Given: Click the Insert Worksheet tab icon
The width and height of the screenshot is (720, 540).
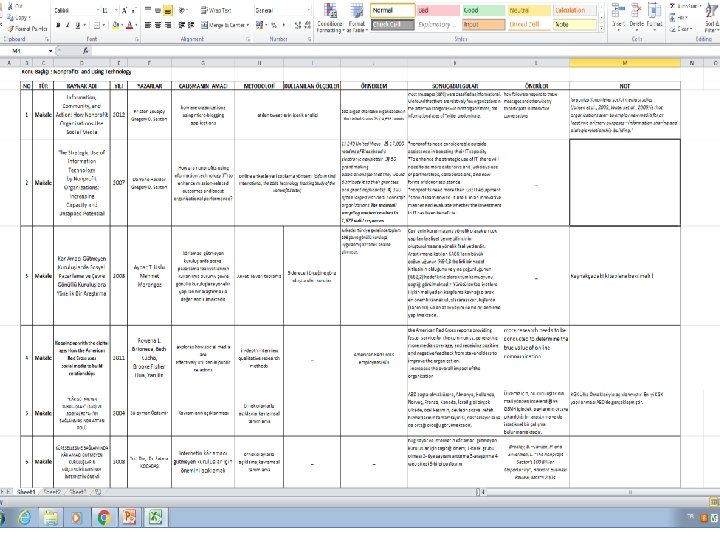Looking at the screenshot, I should click(97, 492).
